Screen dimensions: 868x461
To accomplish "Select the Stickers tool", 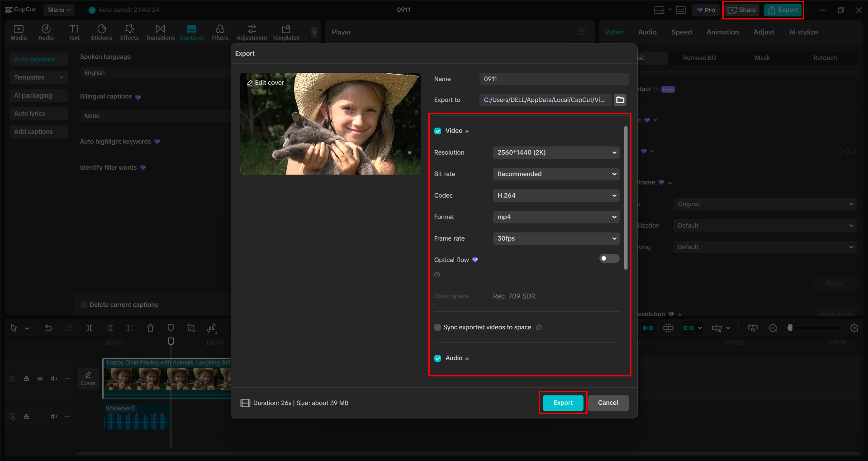I will [x=101, y=32].
